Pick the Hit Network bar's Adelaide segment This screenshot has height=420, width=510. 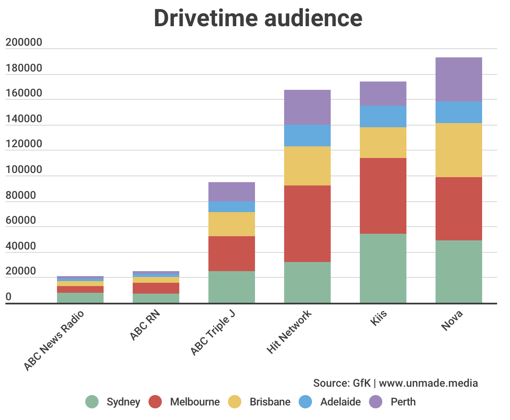(307, 136)
